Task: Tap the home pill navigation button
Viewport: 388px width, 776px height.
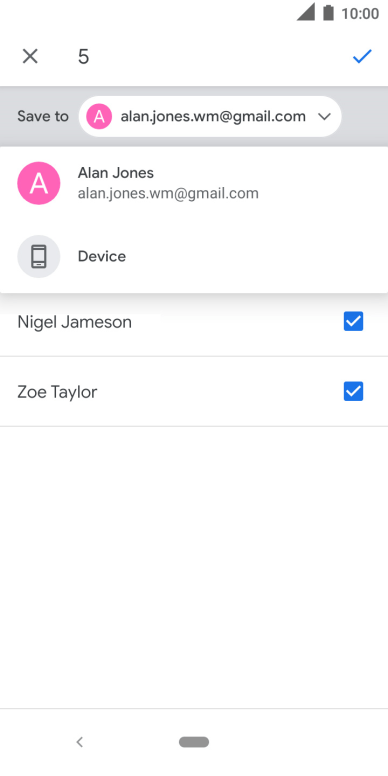Action: point(194,742)
